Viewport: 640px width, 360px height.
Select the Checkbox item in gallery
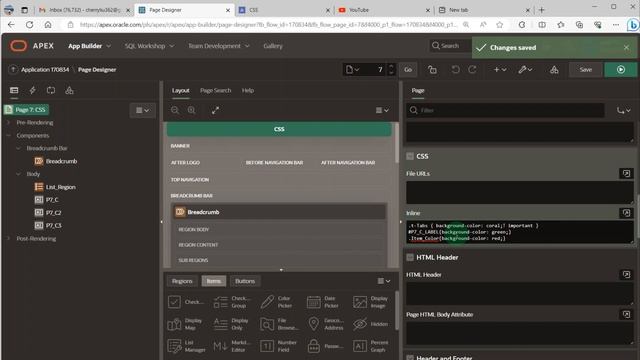[186, 302]
